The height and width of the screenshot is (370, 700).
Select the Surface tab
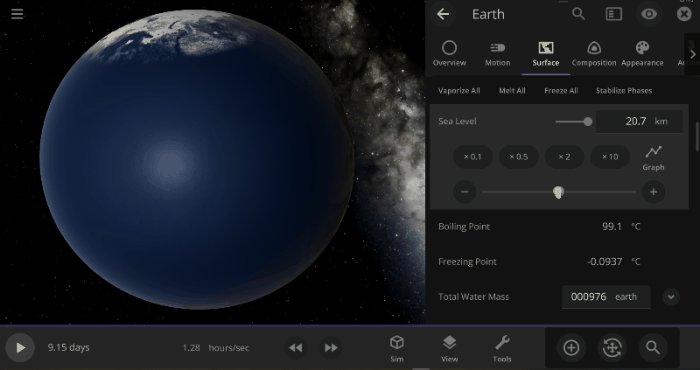(546, 54)
